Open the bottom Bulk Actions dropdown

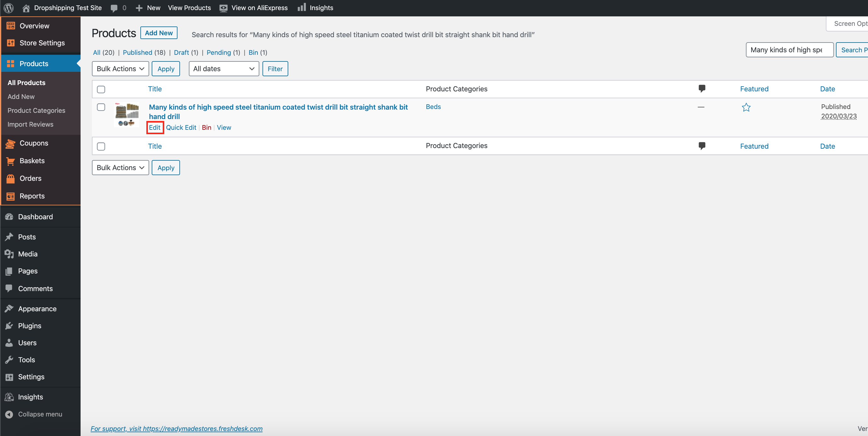point(120,168)
